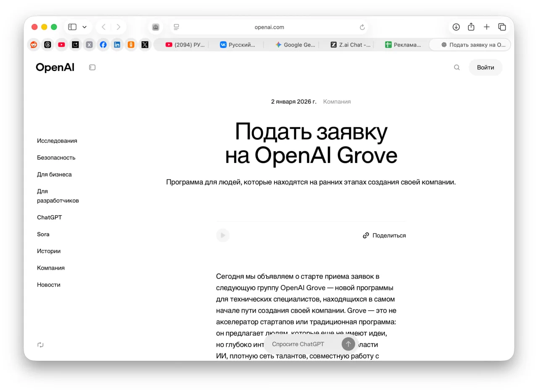The height and width of the screenshot is (392, 538).
Task: Click the search magnifier on OpenAI page
Action: coord(457,67)
